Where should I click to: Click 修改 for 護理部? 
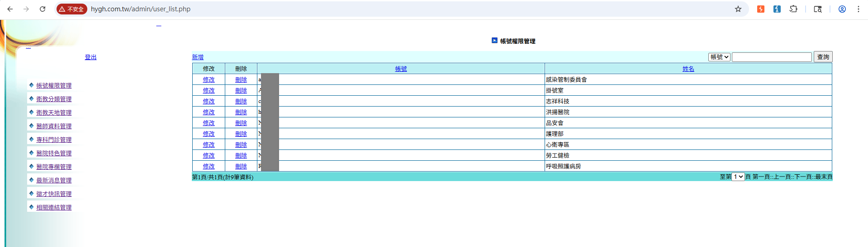(x=209, y=134)
